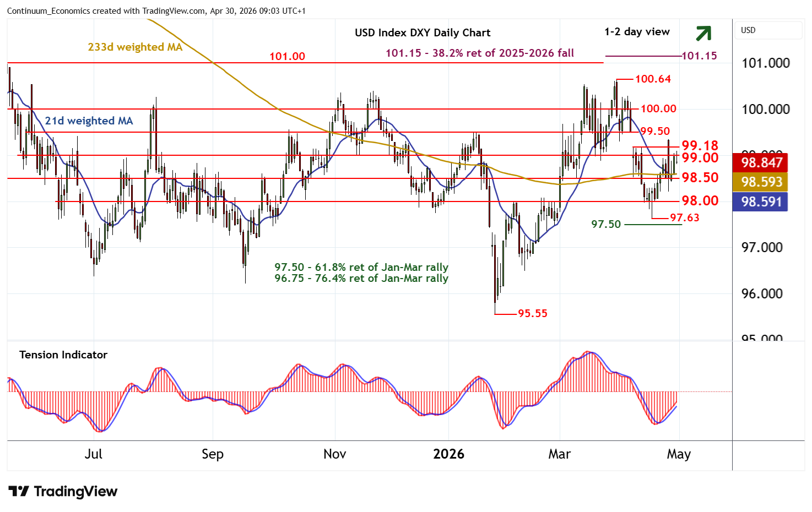Click the Sep label on time axis
812x512 pixels.
(213, 454)
